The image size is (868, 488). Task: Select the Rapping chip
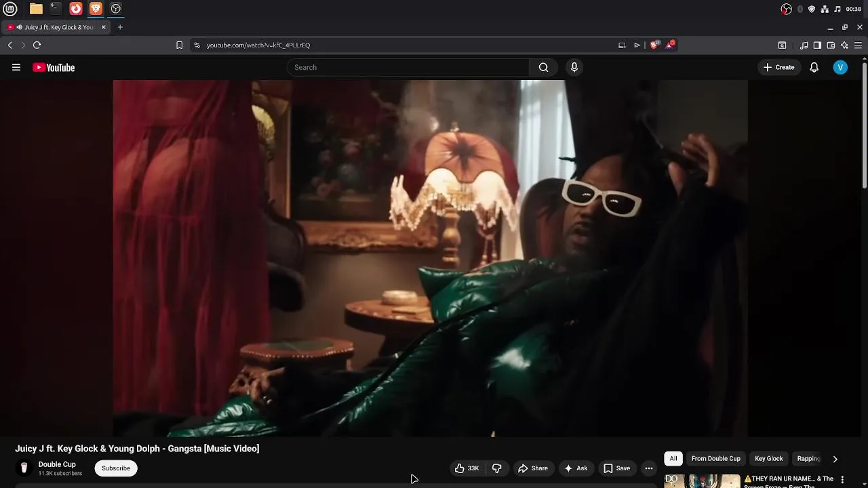808,459
